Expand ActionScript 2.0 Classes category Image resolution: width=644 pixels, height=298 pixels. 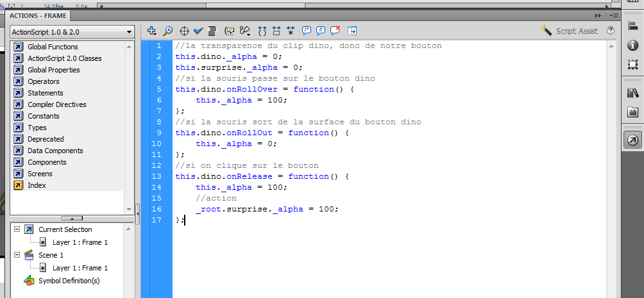tap(65, 58)
